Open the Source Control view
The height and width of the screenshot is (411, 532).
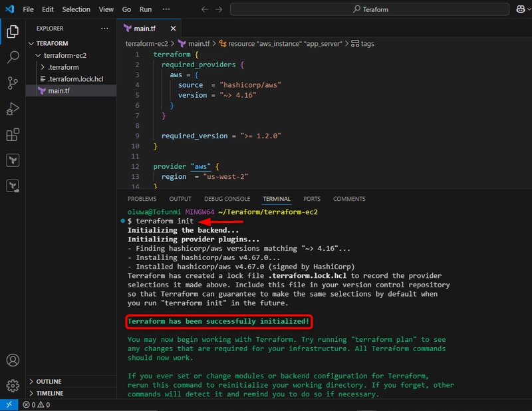13,83
